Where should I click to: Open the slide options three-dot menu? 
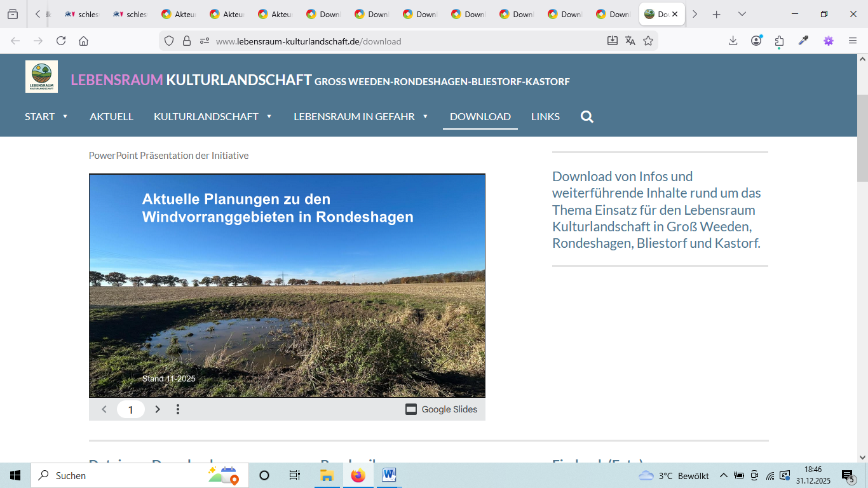(178, 409)
